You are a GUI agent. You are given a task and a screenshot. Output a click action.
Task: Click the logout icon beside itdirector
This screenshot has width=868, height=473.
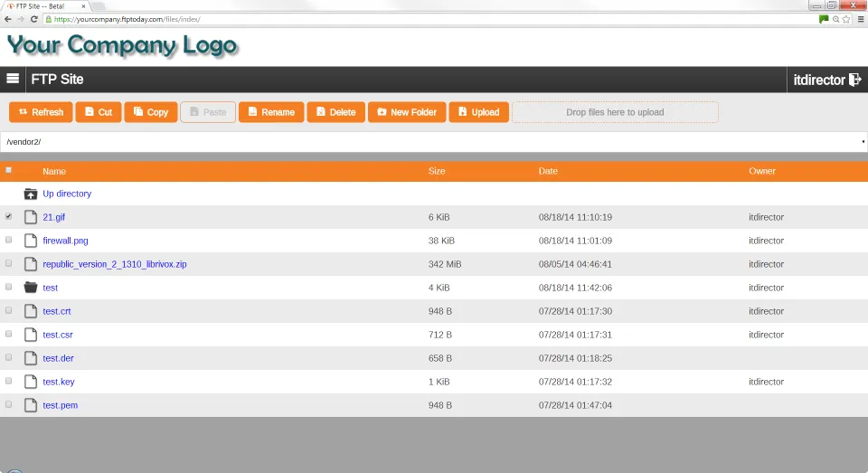(854, 80)
